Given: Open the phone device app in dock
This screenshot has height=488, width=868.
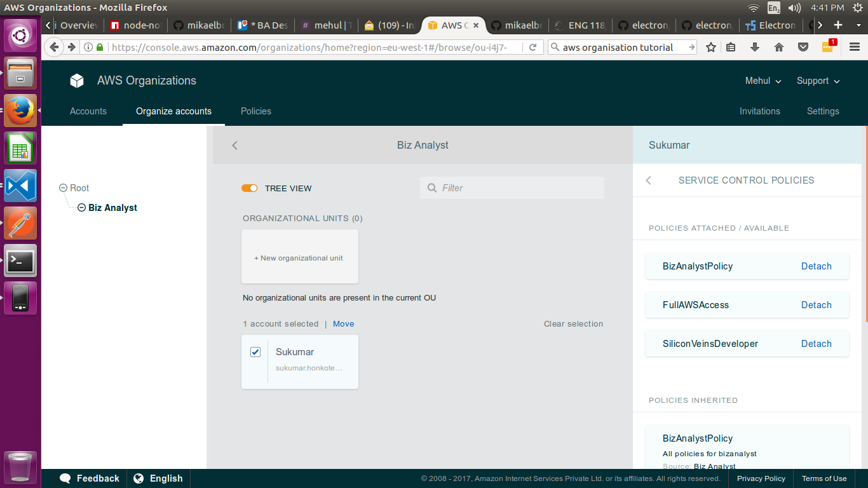Looking at the screenshot, I should click(20, 298).
